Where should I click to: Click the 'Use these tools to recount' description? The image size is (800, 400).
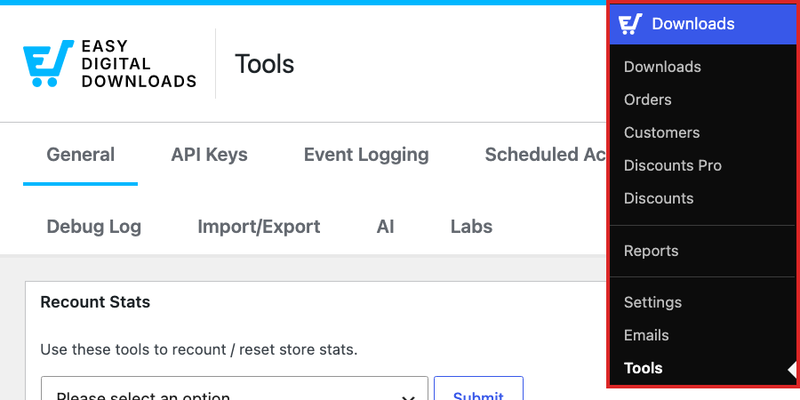(199, 350)
